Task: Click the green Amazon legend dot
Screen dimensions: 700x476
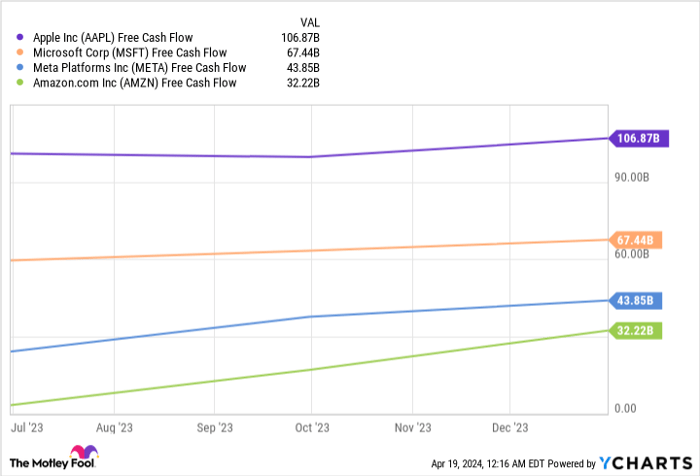Action: (20, 83)
